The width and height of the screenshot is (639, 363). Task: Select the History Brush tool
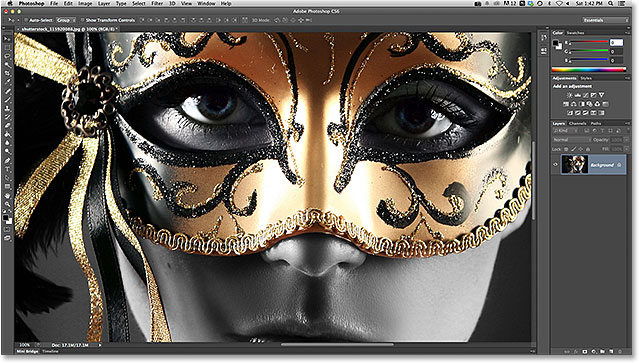(7, 117)
